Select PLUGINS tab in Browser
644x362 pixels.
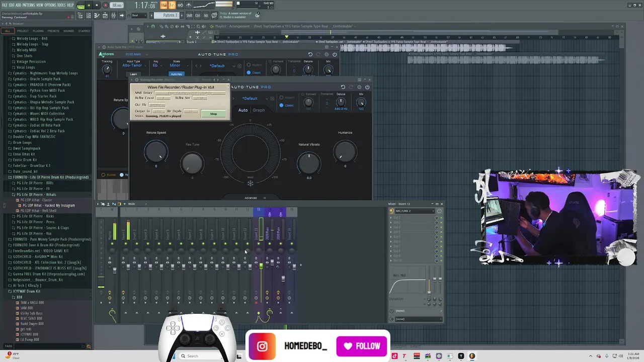(38, 31)
